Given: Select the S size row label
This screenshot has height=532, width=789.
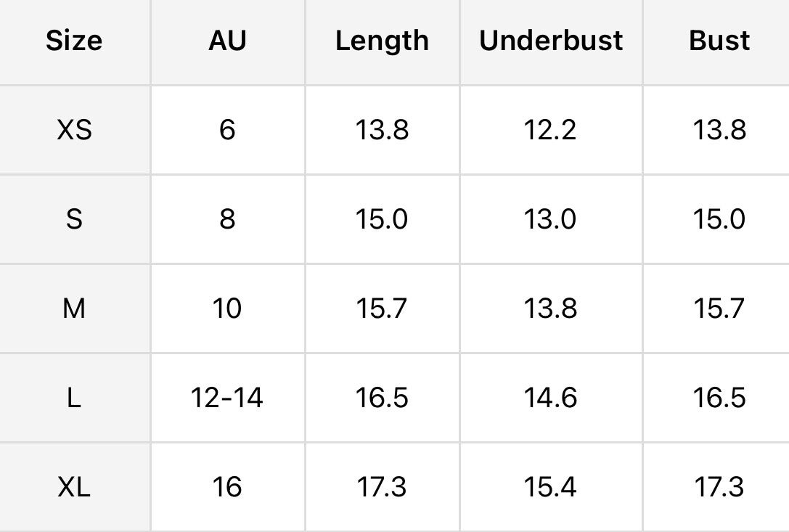Looking at the screenshot, I should tap(74, 219).
